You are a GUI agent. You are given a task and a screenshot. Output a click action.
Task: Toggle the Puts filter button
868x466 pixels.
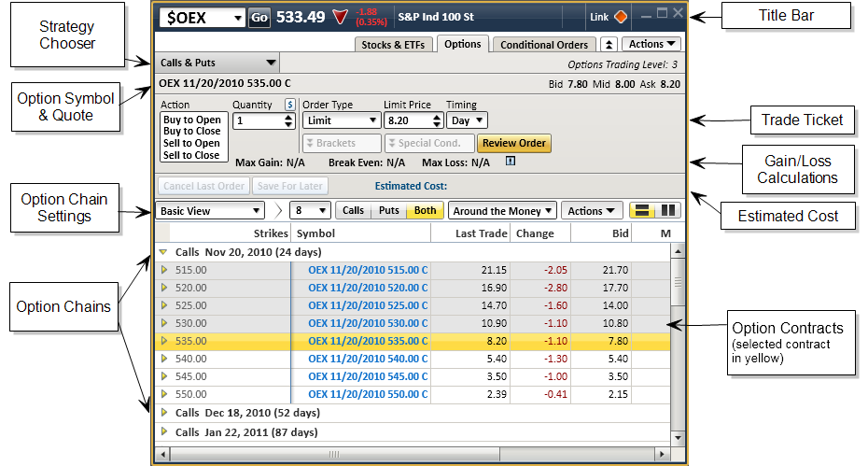pyautogui.click(x=388, y=211)
